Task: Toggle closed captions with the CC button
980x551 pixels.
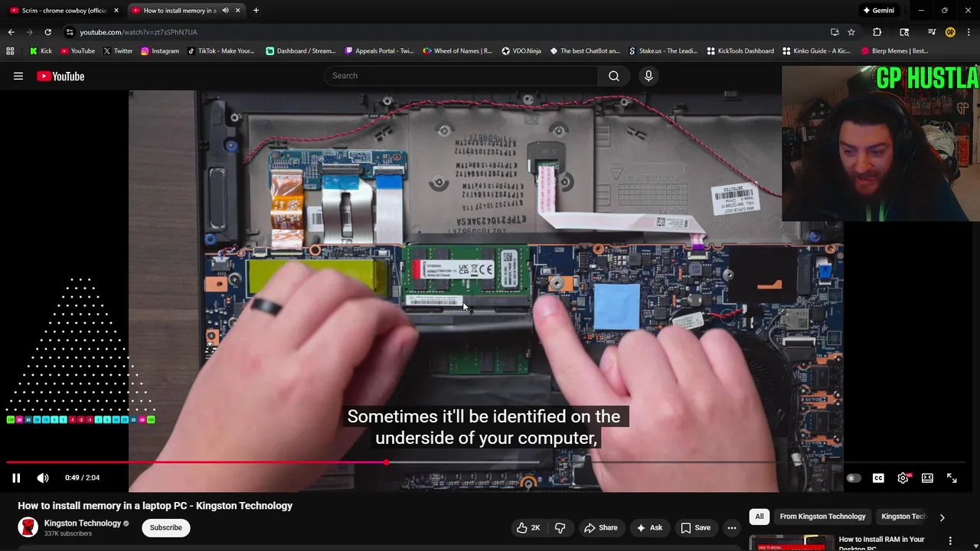Action: tap(878, 478)
